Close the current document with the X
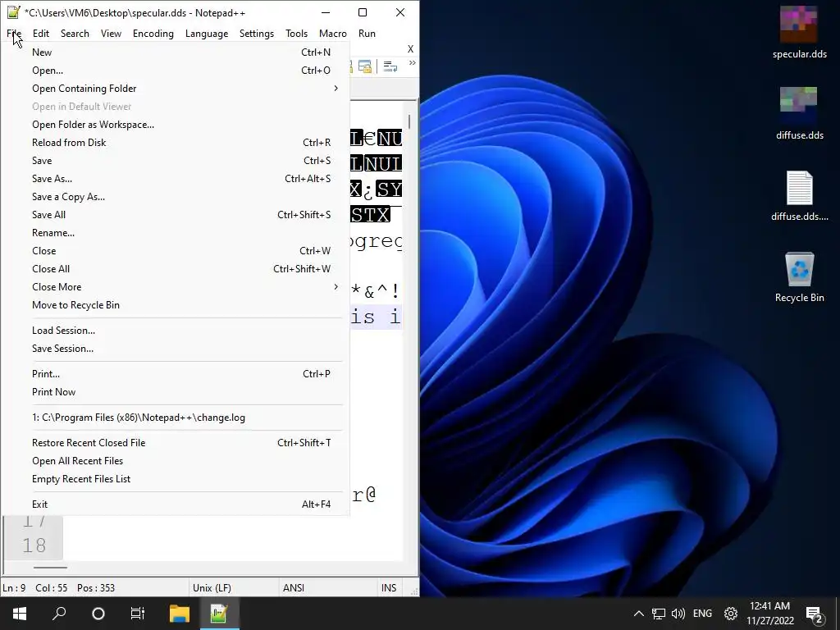 tap(410, 48)
